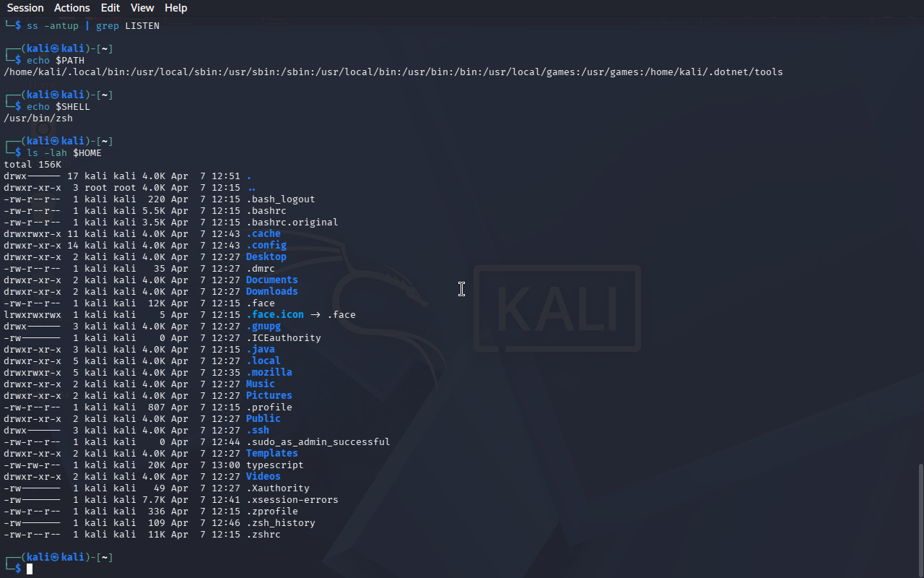The image size is (924, 578).
Task: Click the Downloads directory entry
Action: [x=271, y=291]
